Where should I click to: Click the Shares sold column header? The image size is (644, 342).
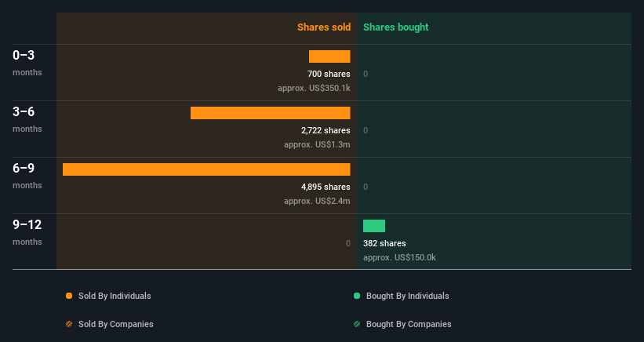[324, 27]
